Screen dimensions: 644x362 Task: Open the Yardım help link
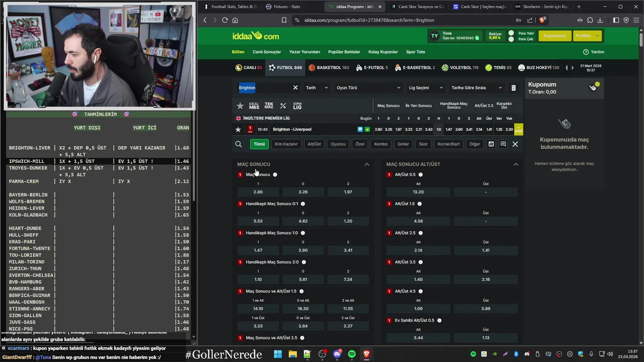[x=594, y=52]
